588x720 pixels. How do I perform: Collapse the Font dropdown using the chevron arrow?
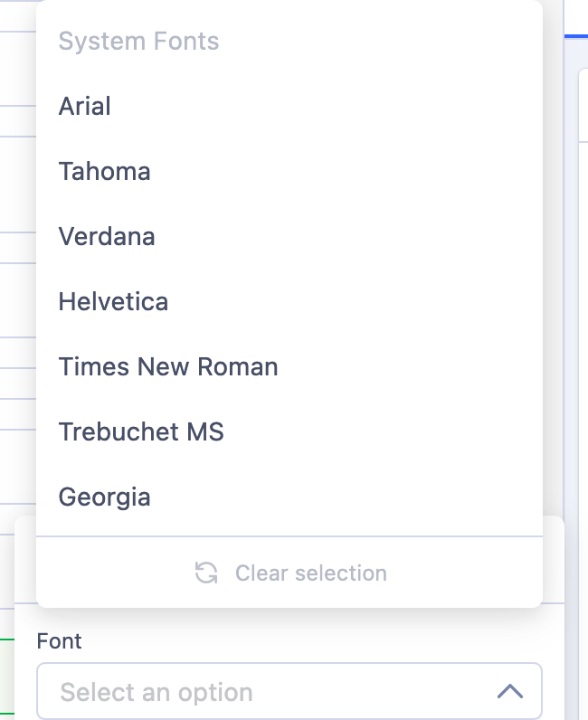pos(510,692)
